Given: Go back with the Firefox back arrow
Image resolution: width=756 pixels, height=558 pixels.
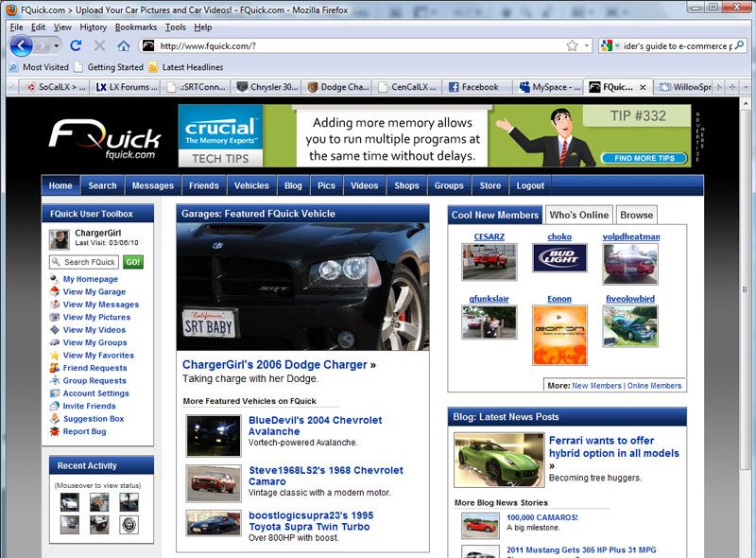Looking at the screenshot, I should 21,45.
